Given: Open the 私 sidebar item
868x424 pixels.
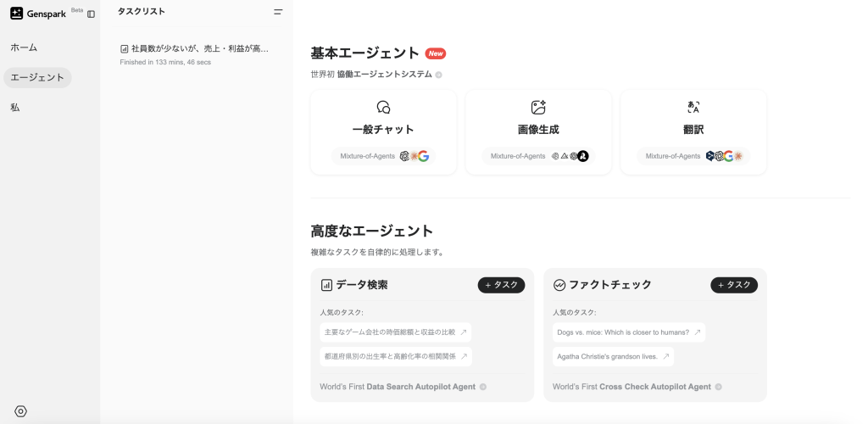Looking at the screenshot, I should (x=15, y=108).
